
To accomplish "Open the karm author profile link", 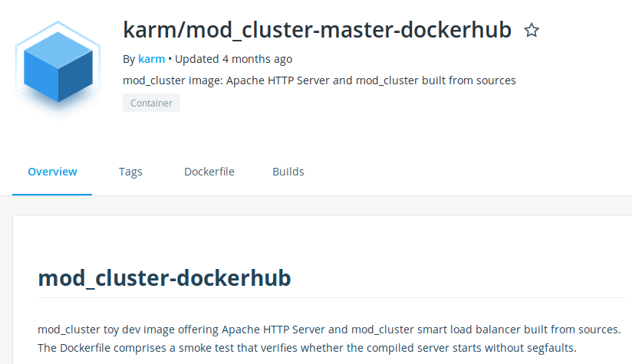I will coord(152,59).
